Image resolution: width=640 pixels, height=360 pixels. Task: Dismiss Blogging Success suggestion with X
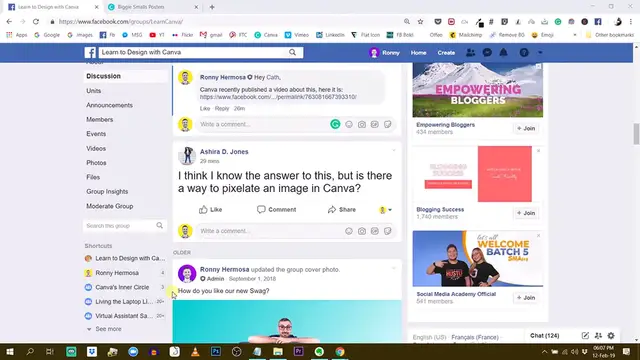coord(538,151)
